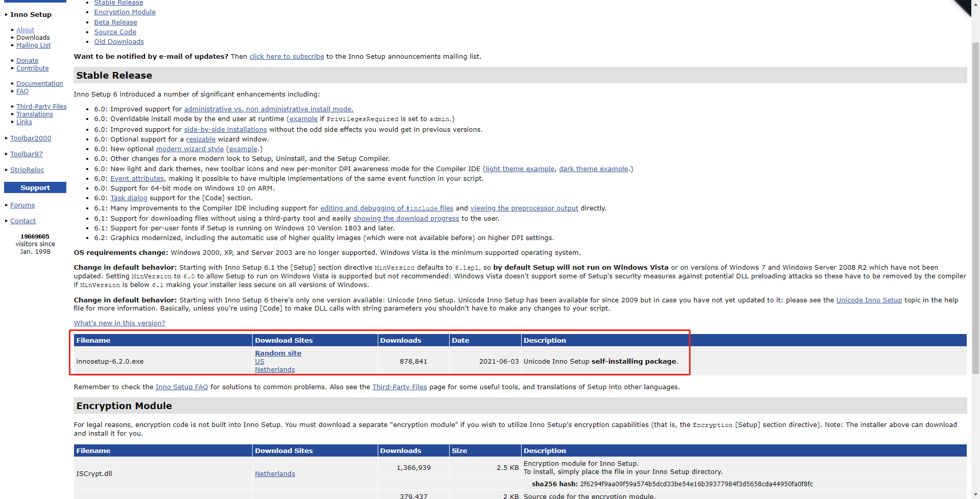Go to Toolbar97 section

(x=26, y=154)
